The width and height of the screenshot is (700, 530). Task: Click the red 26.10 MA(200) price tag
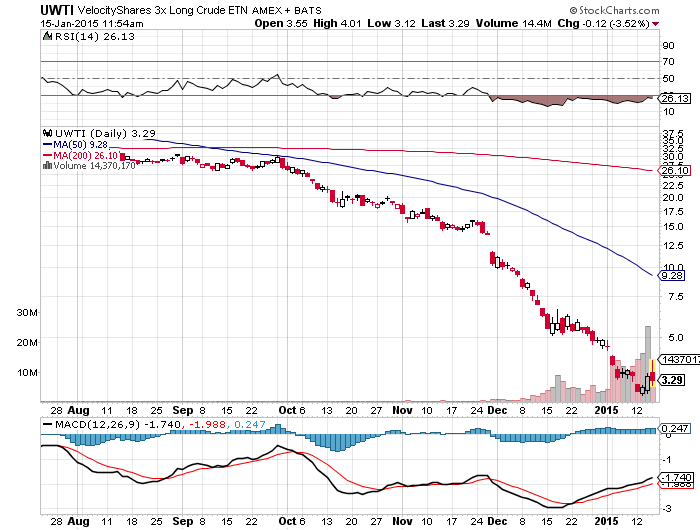coord(675,171)
